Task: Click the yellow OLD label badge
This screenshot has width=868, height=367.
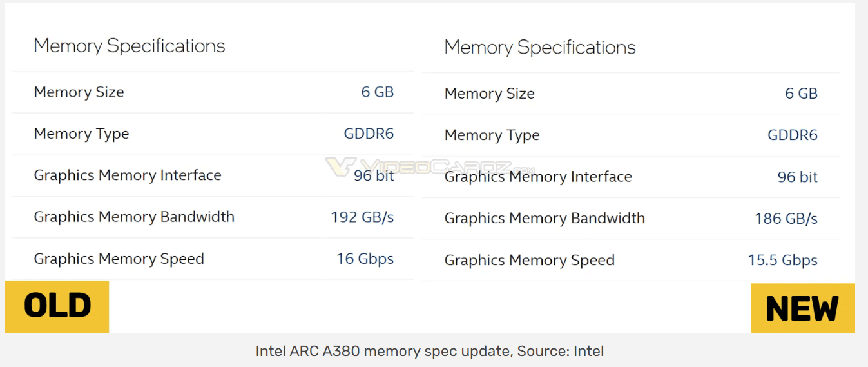Action: tap(57, 306)
